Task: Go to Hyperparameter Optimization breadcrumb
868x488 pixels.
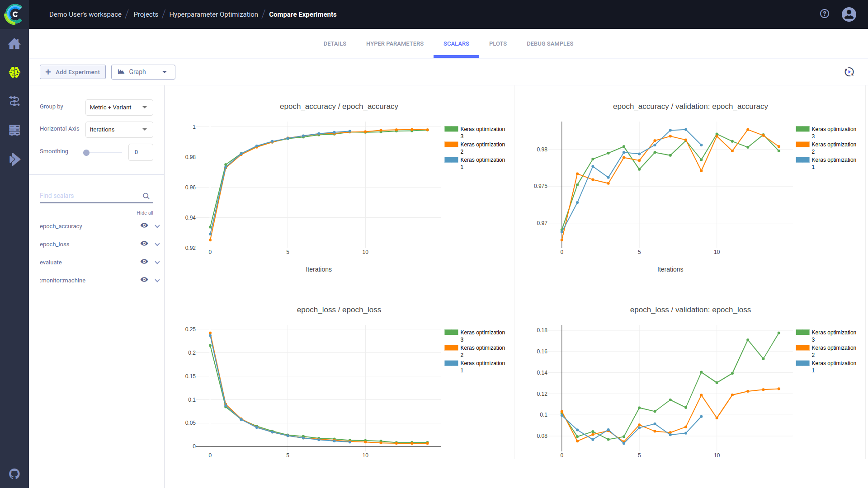Action: coord(213,14)
